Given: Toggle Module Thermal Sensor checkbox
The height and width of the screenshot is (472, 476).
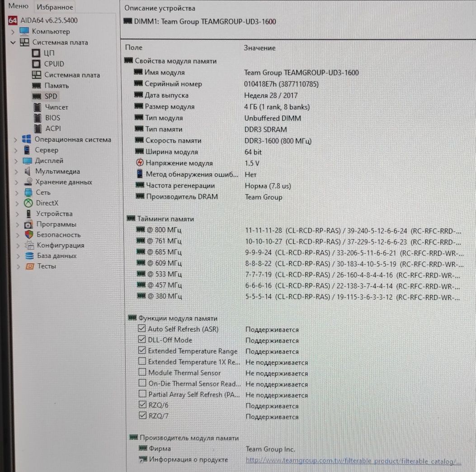Looking at the screenshot, I should (142, 372).
